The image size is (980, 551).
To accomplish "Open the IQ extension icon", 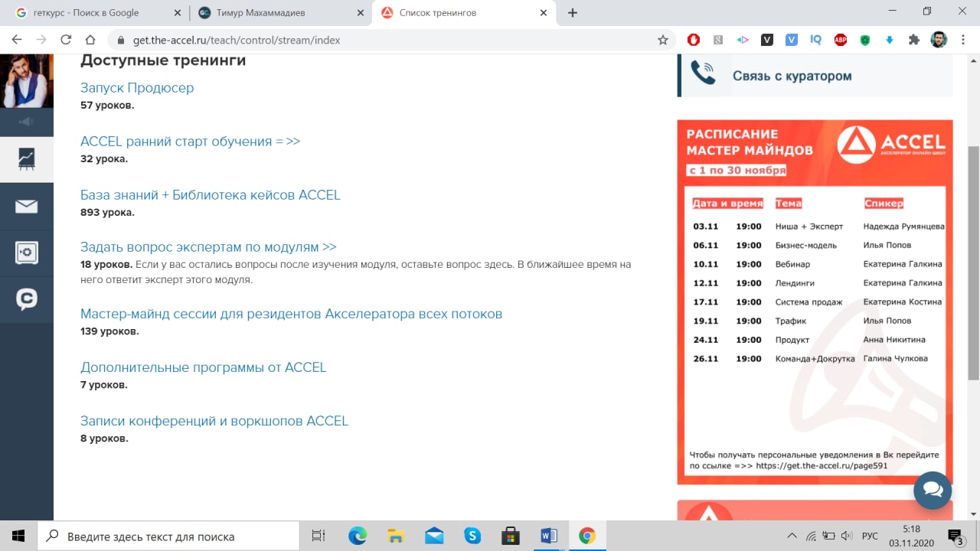I will coord(816,40).
